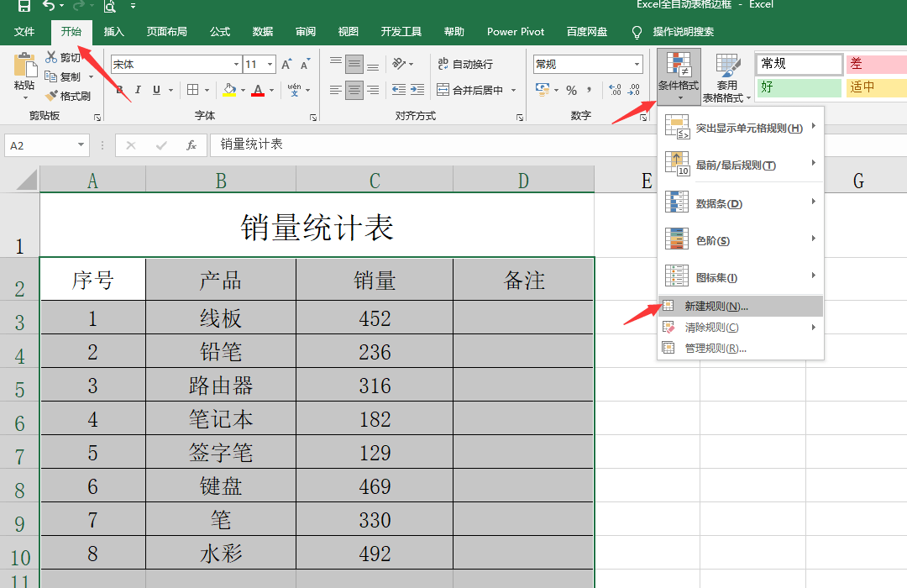Image resolution: width=907 pixels, height=588 pixels.
Task: Toggle Italic formatting
Action: click(x=138, y=90)
